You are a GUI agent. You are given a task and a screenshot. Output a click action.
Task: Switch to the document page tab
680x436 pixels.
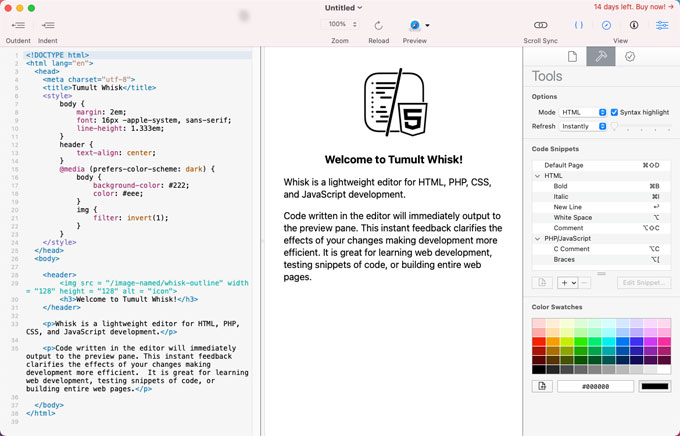pyautogui.click(x=573, y=57)
